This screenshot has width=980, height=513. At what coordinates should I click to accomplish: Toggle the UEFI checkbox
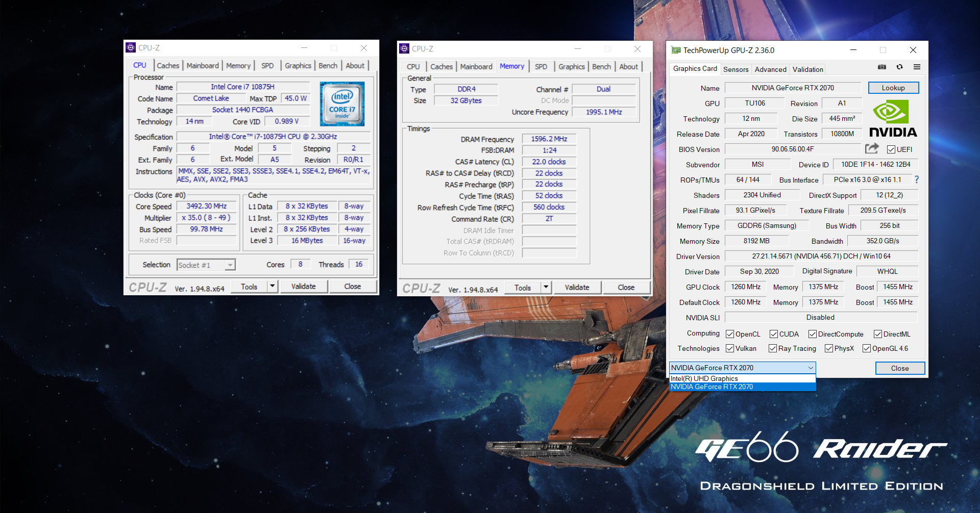[x=891, y=149]
